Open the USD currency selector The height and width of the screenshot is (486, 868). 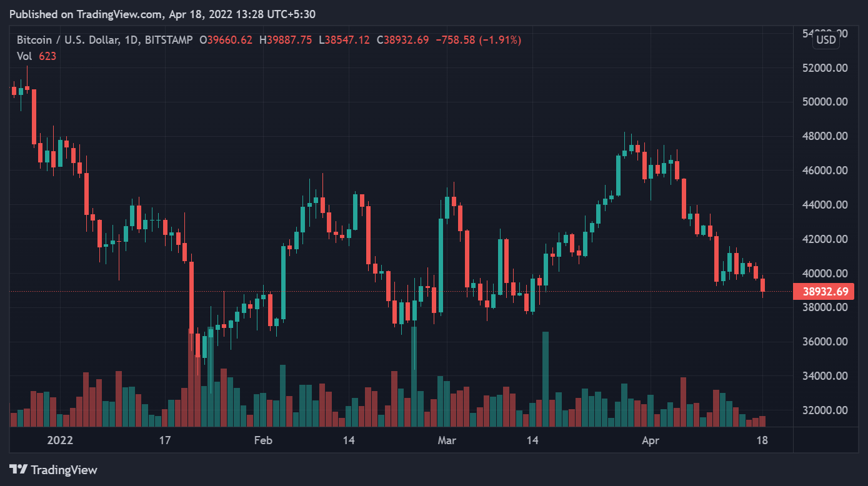tap(826, 40)
